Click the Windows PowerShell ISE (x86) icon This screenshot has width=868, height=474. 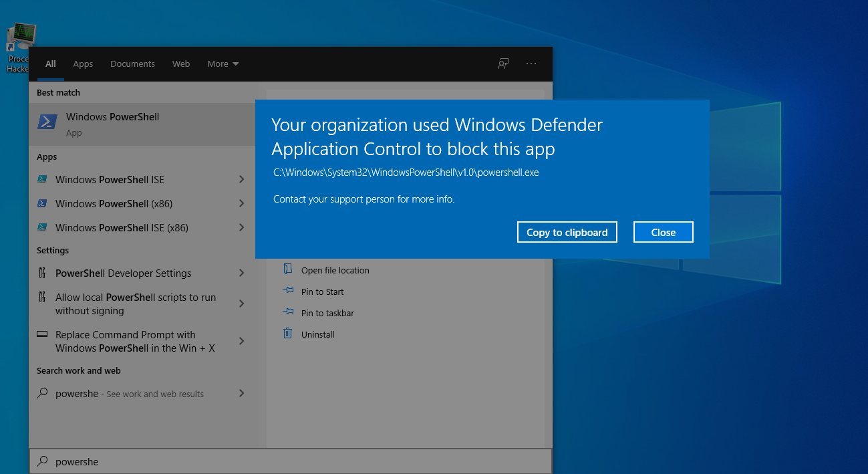42,227
